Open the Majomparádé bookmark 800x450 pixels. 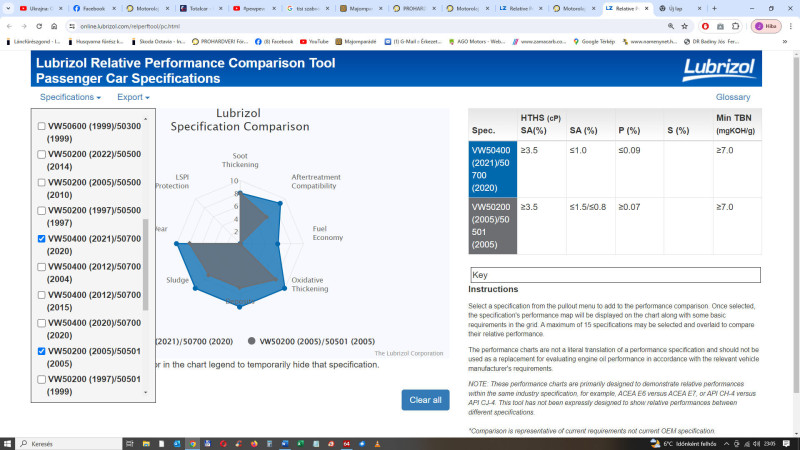pos(356,41)
